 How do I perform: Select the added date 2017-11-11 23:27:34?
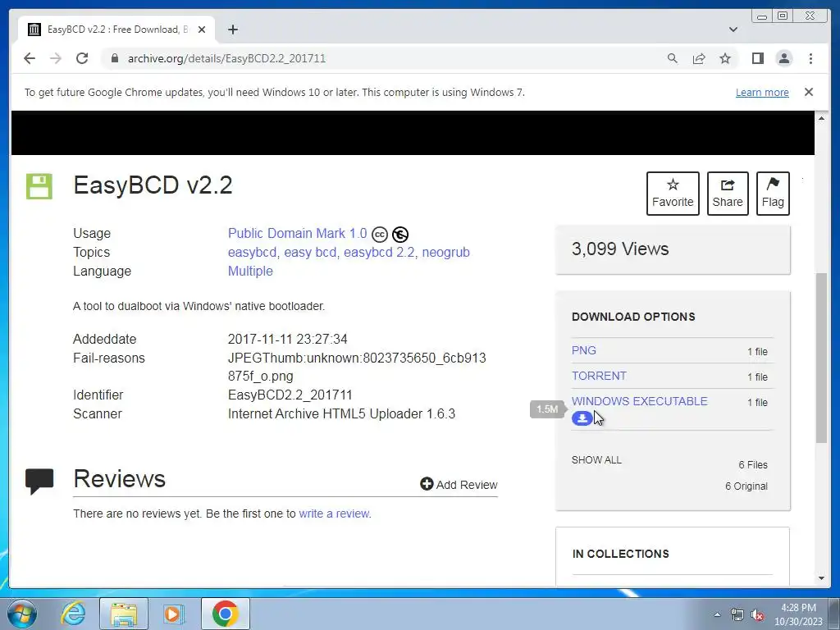coord(288,339)
